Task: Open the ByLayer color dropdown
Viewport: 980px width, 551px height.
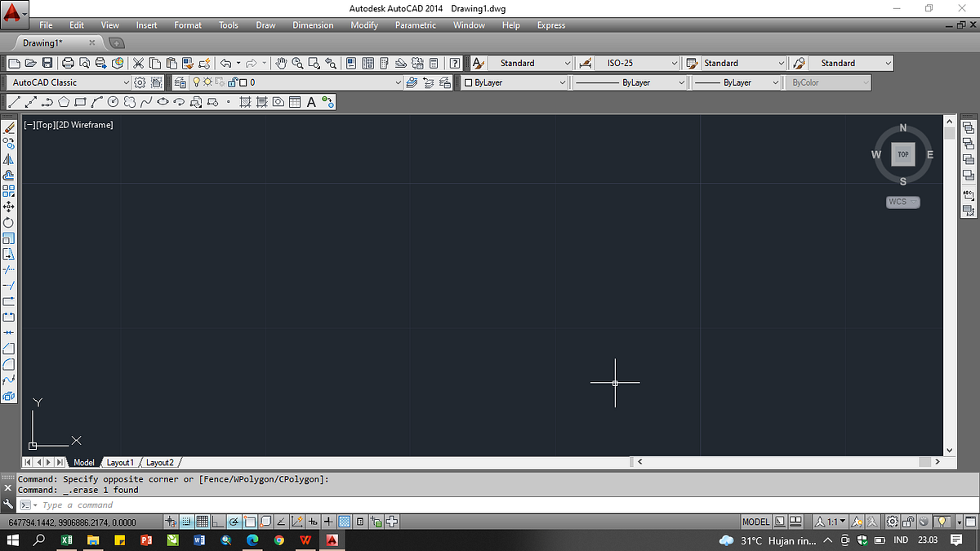Action: 563,82
